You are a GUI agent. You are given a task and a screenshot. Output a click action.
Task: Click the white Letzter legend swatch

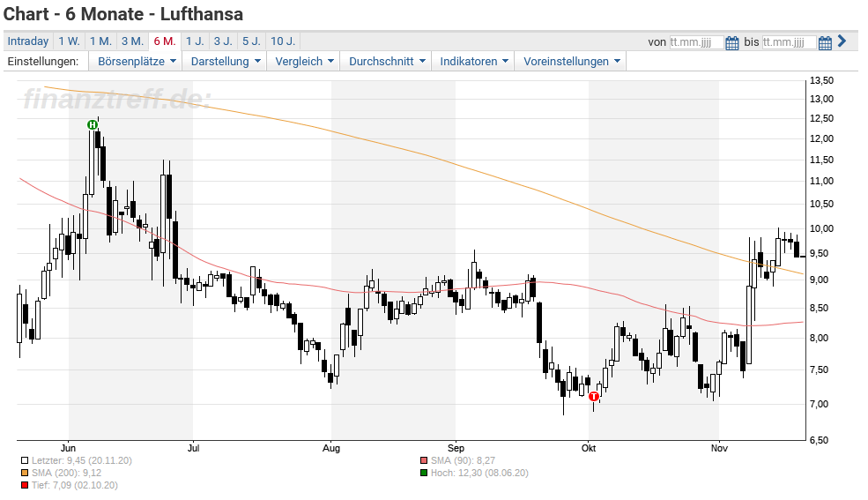point(25,460)
